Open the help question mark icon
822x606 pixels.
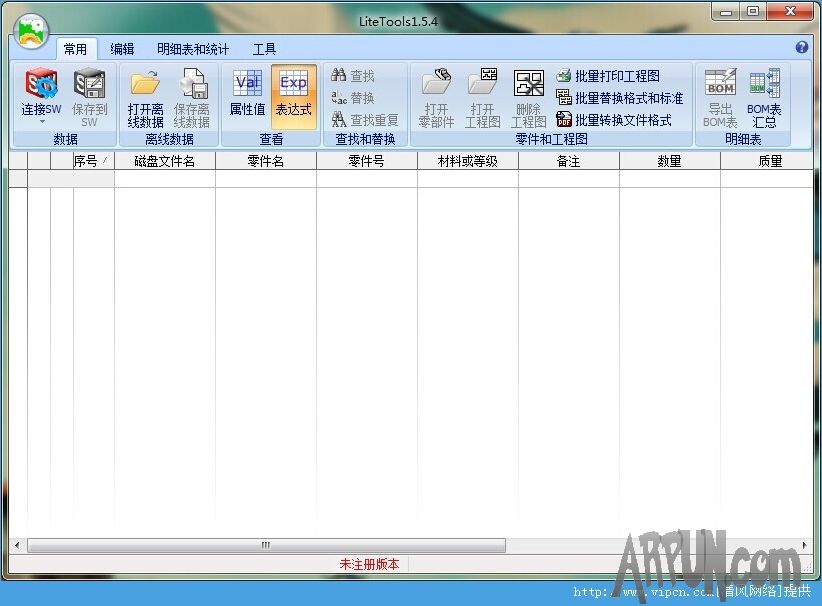coord(802,47)
